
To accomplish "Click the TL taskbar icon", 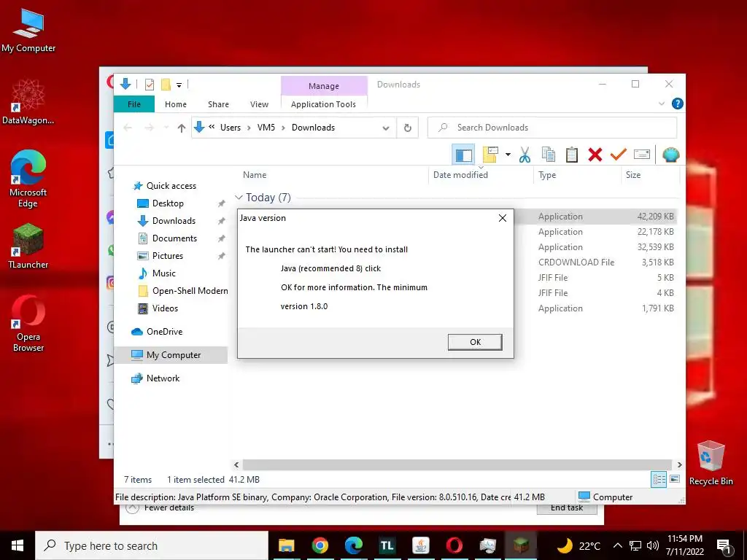I will coord(387,545).
